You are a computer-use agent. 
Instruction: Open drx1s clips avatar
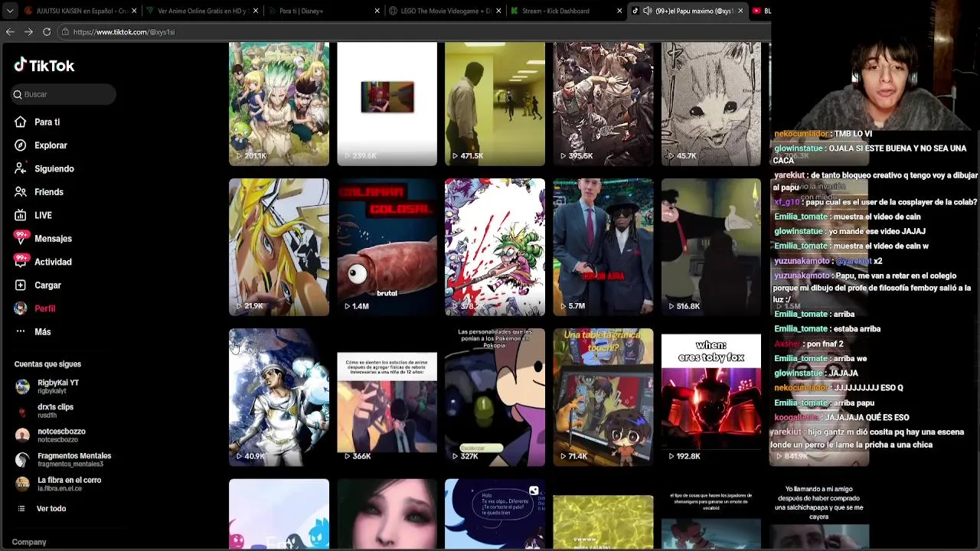pyautogui.click(x=22, y=411)
